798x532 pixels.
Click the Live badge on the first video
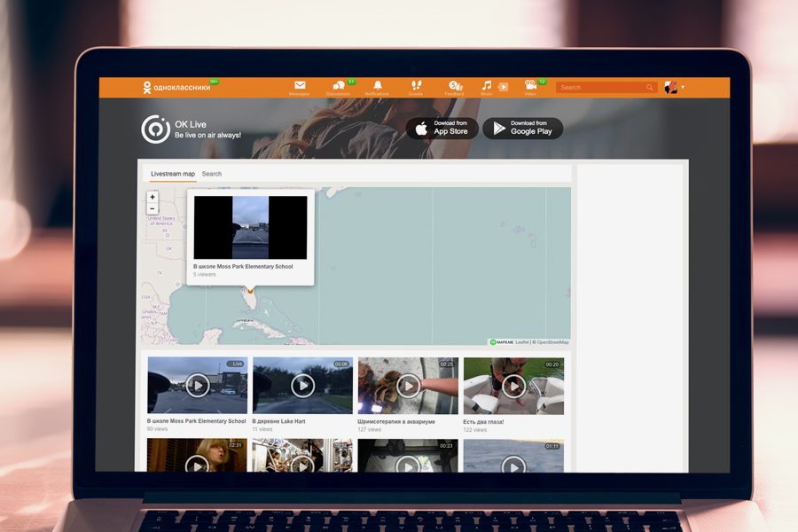point(237,364)
